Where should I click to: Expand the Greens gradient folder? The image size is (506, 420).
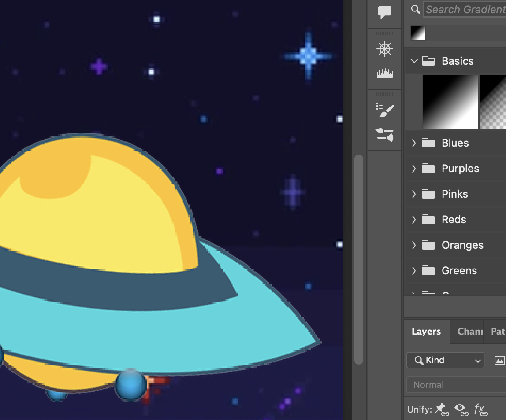(414, 270)
